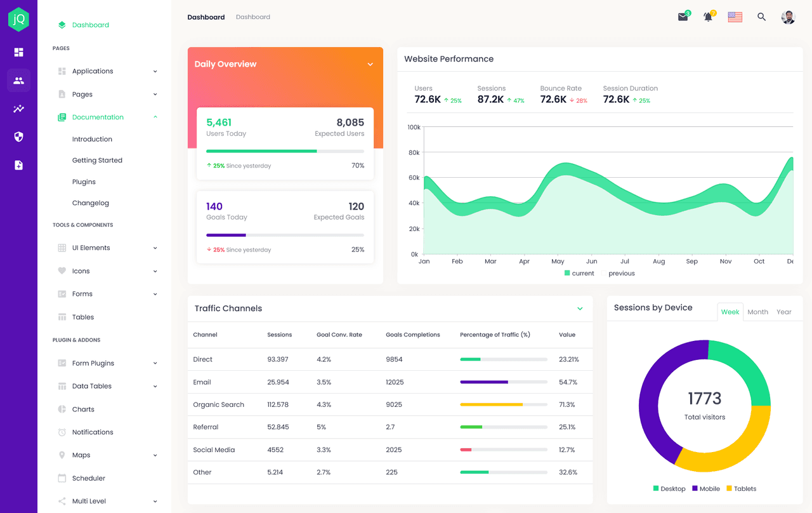Switch to the Year tab
812x513 pixels.
(784, 312)
